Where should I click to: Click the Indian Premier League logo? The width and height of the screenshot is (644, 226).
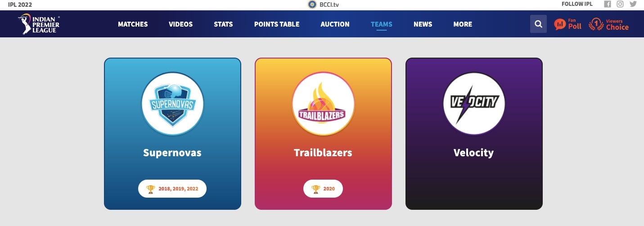click(39, 24)
